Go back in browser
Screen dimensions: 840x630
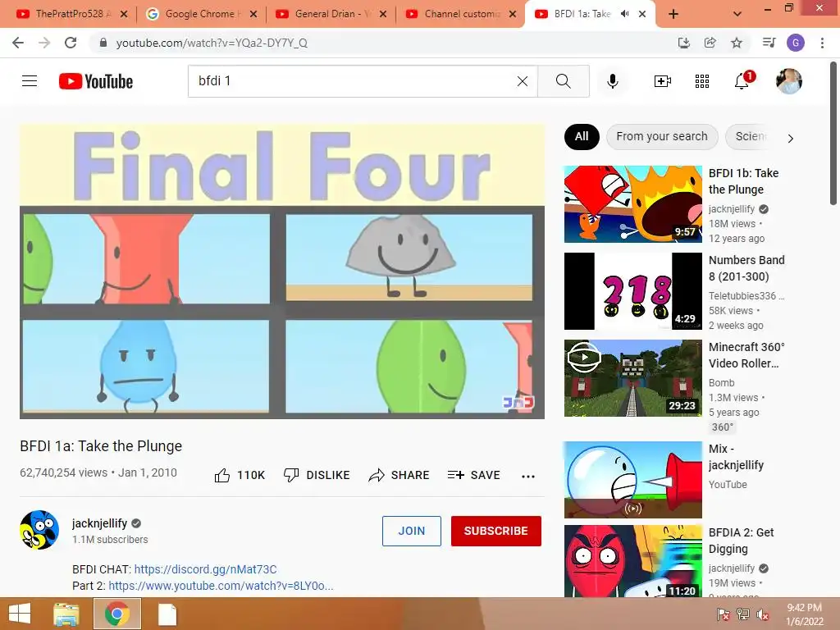pos(18,43)
